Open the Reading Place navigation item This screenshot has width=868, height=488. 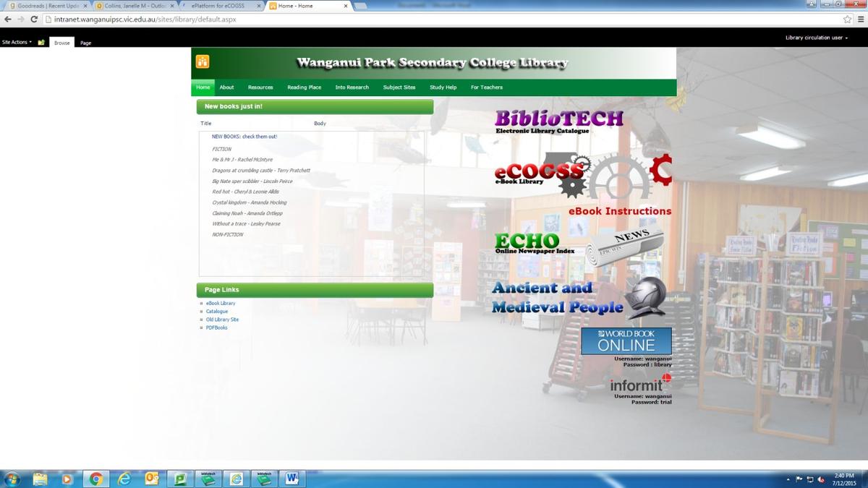coord(305,87)
